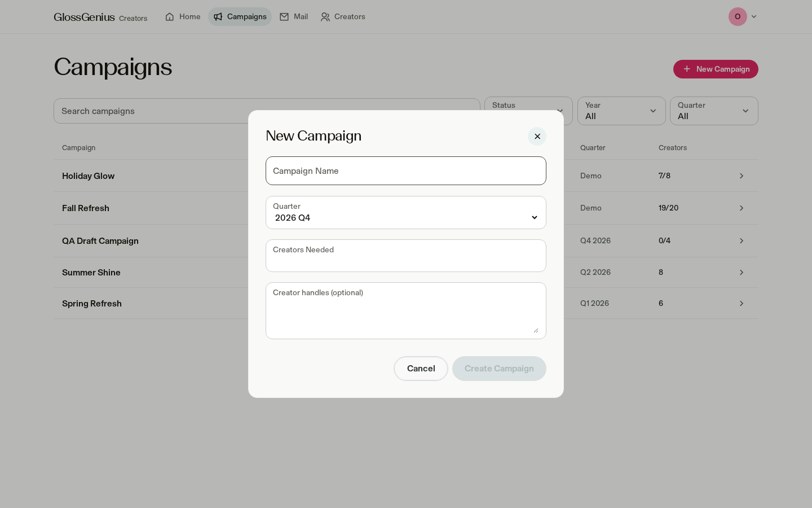Image resolution: width=812 pixels, height=508 pixels.
Task: Click the Campaign column header
Action: [78, 148]
